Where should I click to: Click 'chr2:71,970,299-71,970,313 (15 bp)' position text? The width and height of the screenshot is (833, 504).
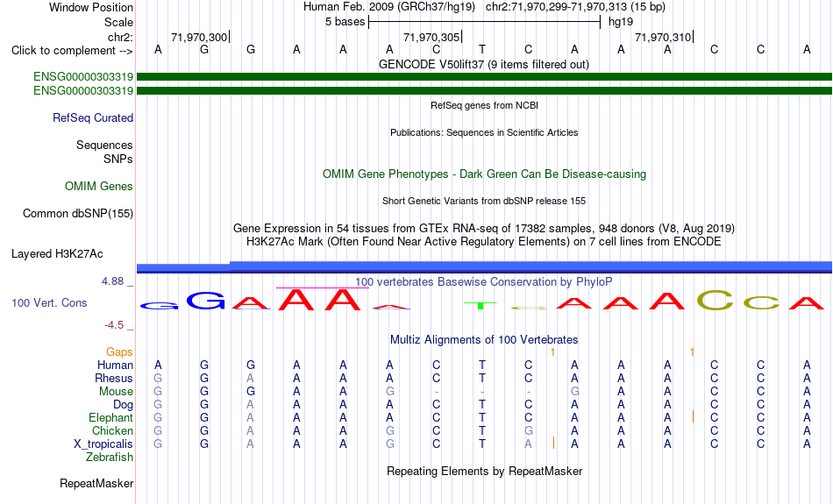tap(575, 7)
